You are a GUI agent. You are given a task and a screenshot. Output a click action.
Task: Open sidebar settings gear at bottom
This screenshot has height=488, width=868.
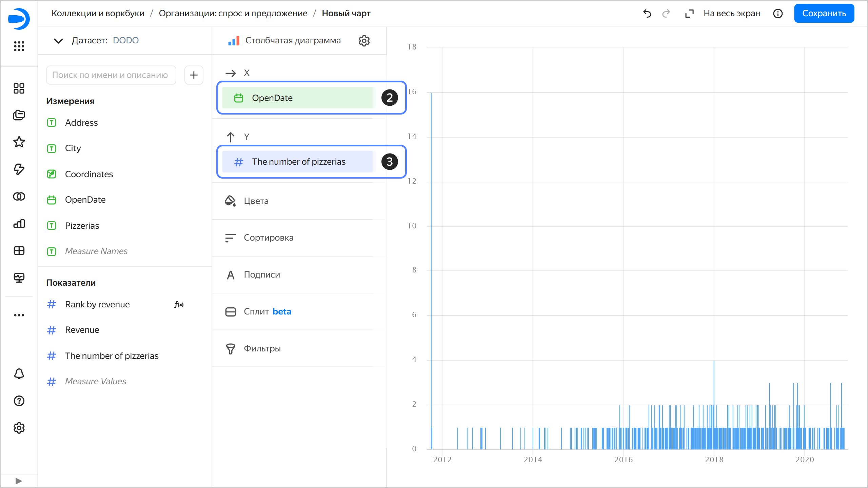19,428
